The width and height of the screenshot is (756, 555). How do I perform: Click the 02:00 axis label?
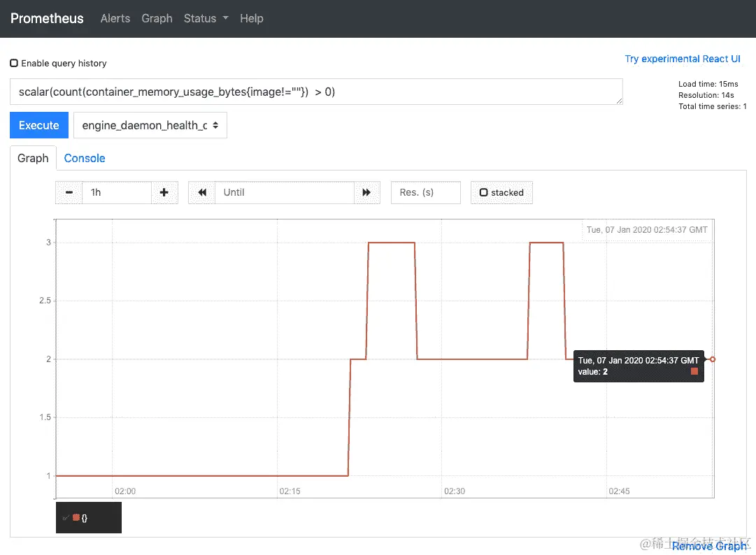coord(125,491)
